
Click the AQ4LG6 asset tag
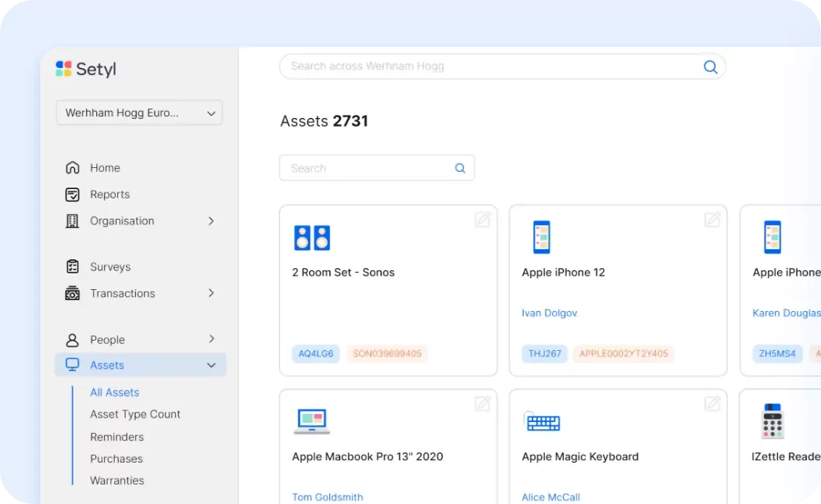316,354
